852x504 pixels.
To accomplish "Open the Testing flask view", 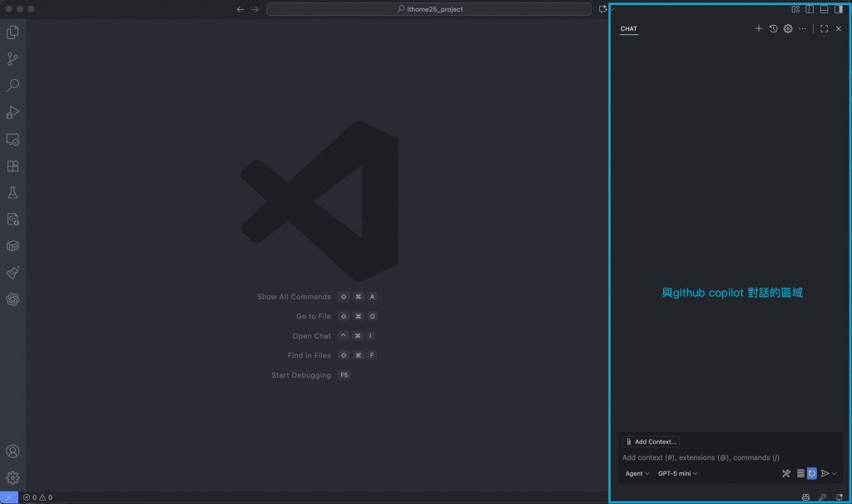I will (12, 192).
